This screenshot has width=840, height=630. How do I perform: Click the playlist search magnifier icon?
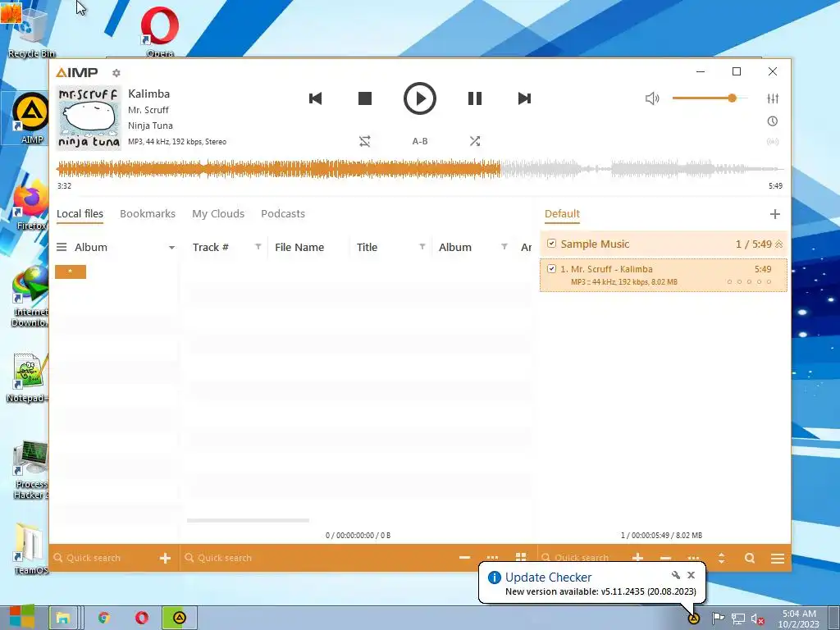750,558
